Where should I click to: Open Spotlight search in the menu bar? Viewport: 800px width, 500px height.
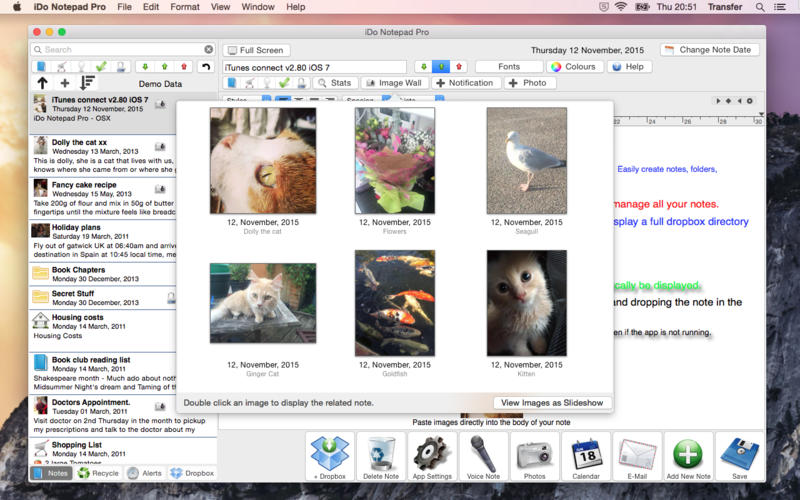[x=760, y=7]
